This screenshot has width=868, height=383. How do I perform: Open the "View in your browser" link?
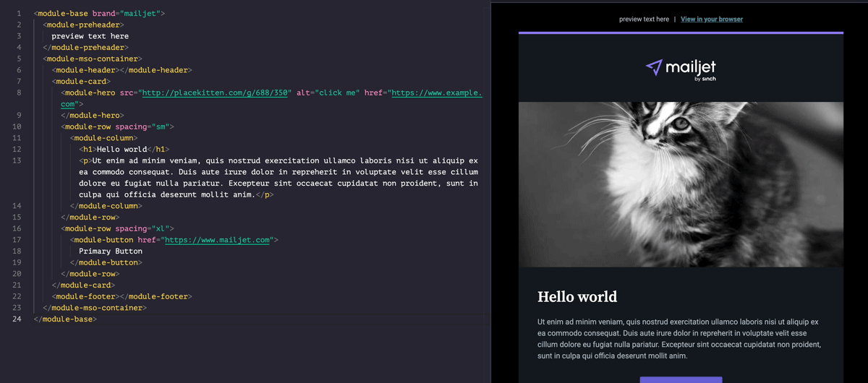711,19
